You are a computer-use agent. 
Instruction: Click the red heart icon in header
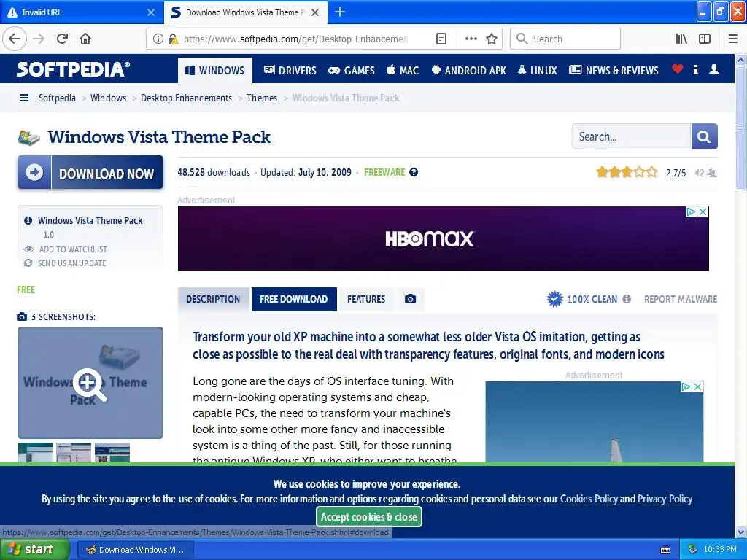click(677, 69)
